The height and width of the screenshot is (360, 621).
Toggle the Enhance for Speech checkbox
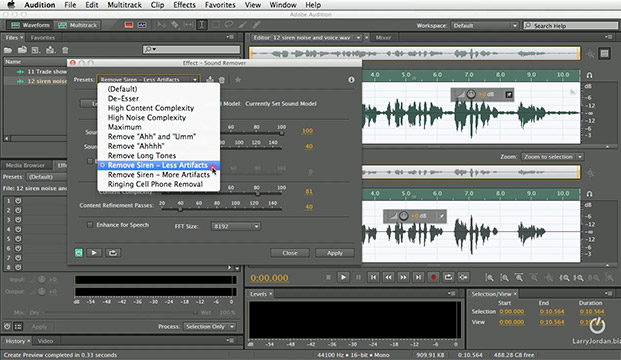click(x=90, y=225)
